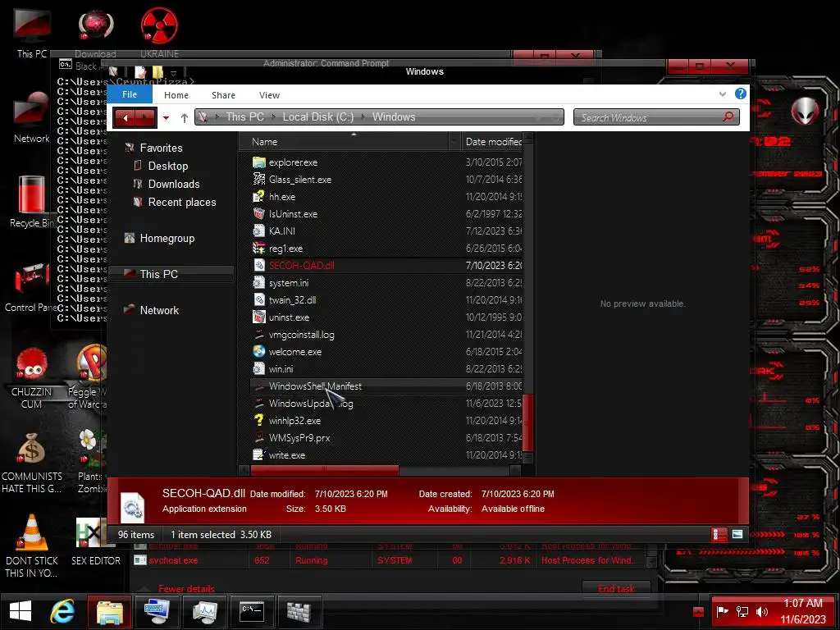The image size is (840, 630).
Task: Click the red horizontal scrollbar thumb
Action: tap(325, 470)
